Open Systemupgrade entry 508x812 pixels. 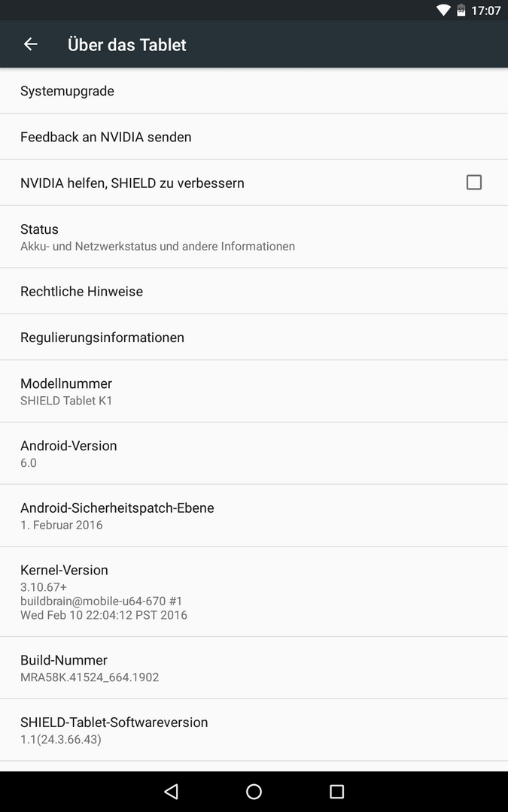(x=254, y=91)
